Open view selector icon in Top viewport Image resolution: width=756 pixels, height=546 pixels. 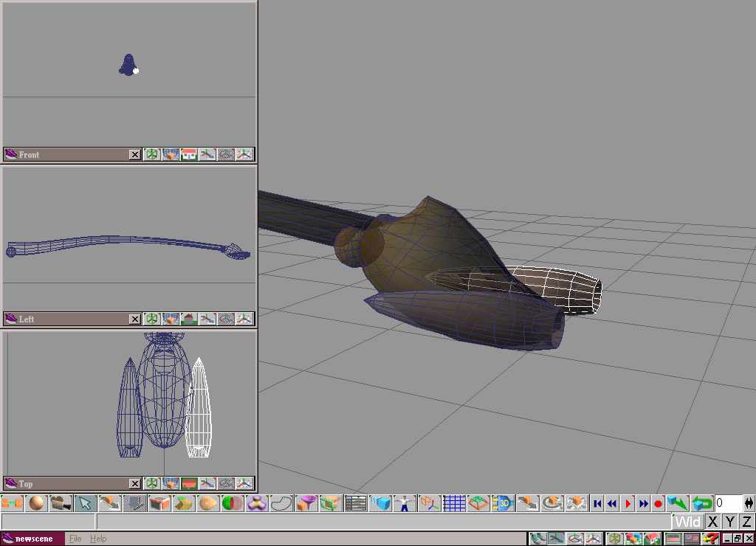[189, 483]
